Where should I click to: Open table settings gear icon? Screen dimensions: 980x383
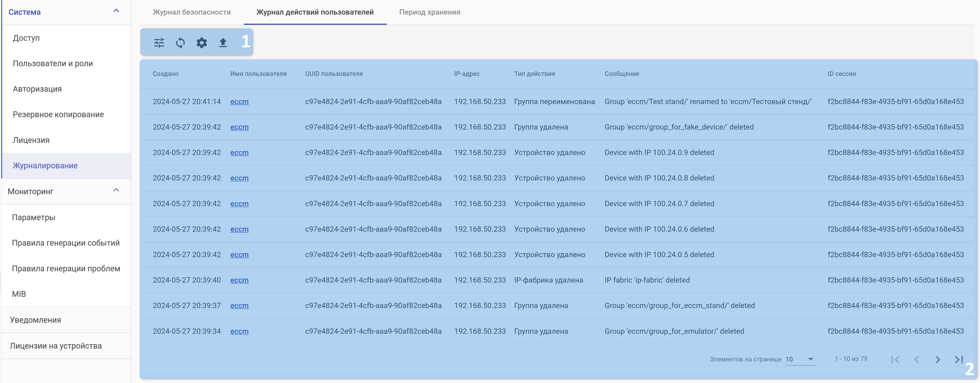(202, 43)
